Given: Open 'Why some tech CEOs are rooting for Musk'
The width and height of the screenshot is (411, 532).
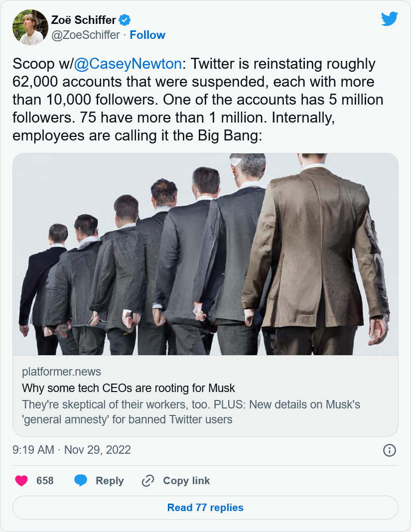Looking at the screenshot, I should pos(129,388).
